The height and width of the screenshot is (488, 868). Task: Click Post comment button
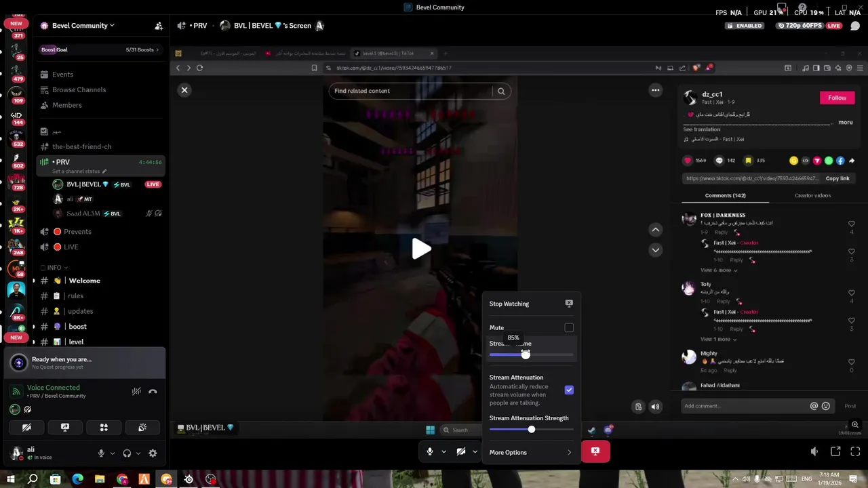point(850,406)
